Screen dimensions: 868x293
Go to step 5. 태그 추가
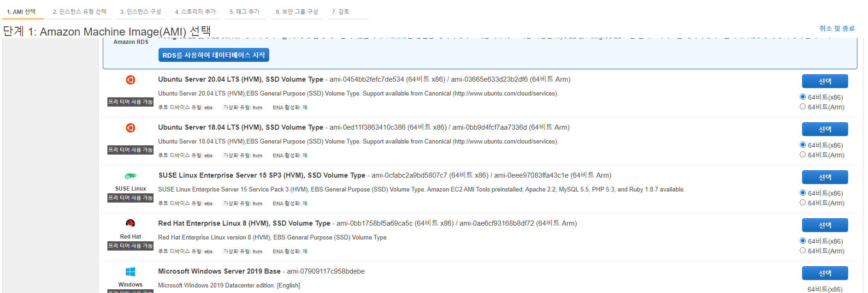tap(245, 12)
